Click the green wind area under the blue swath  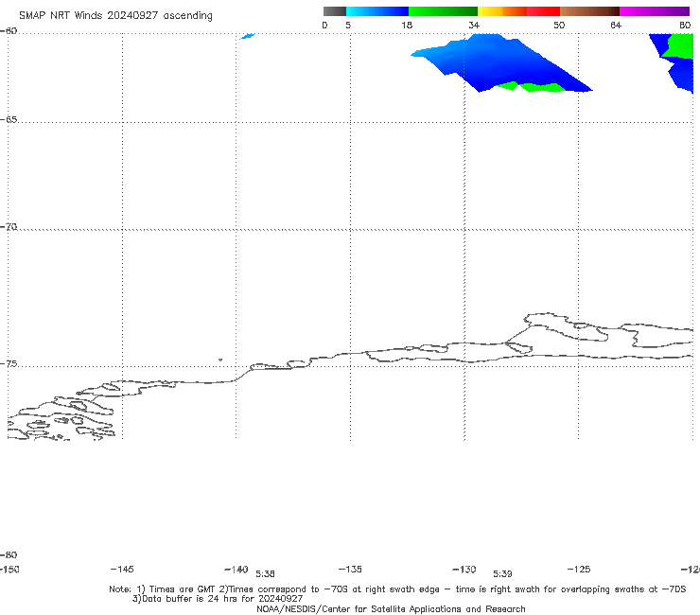(532, 87)
